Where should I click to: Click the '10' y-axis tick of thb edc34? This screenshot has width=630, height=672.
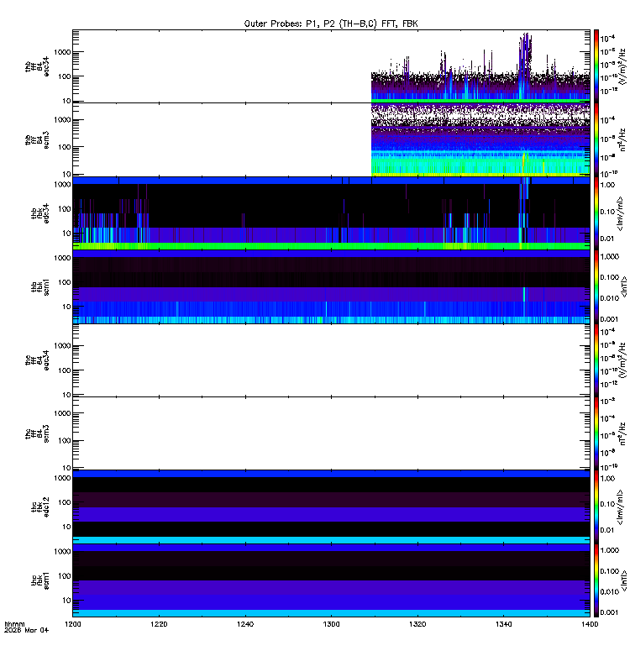coord(67,234)
